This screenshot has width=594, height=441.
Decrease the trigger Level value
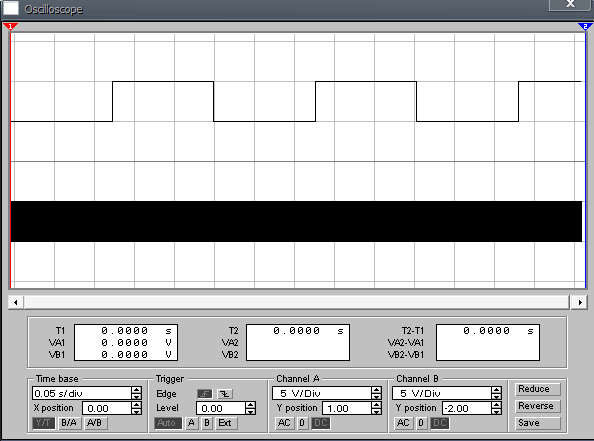250,411
